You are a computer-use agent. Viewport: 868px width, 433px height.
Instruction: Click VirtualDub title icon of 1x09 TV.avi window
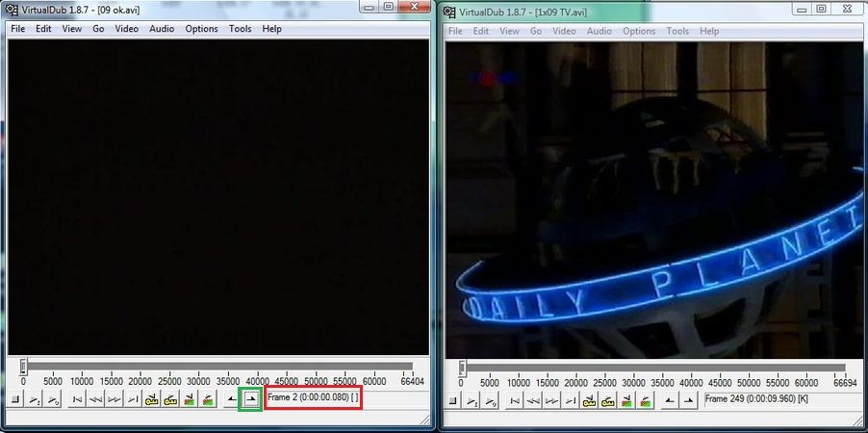pos(450,13)
